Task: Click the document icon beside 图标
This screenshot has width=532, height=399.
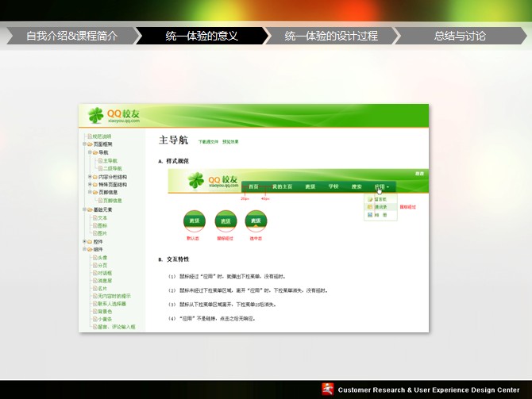Action: coord(95,225)
